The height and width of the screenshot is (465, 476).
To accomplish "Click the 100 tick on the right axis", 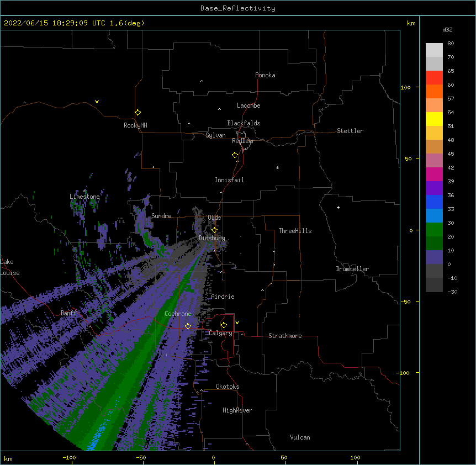I will [405, 87].
